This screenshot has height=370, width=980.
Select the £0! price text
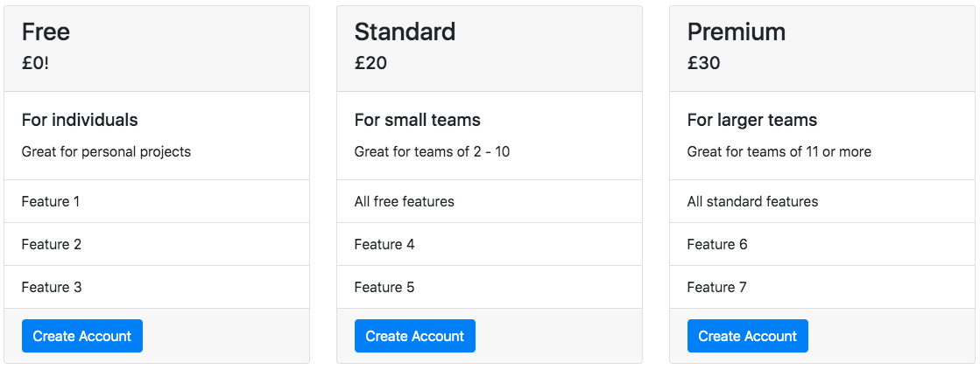(x=35, y=63)
